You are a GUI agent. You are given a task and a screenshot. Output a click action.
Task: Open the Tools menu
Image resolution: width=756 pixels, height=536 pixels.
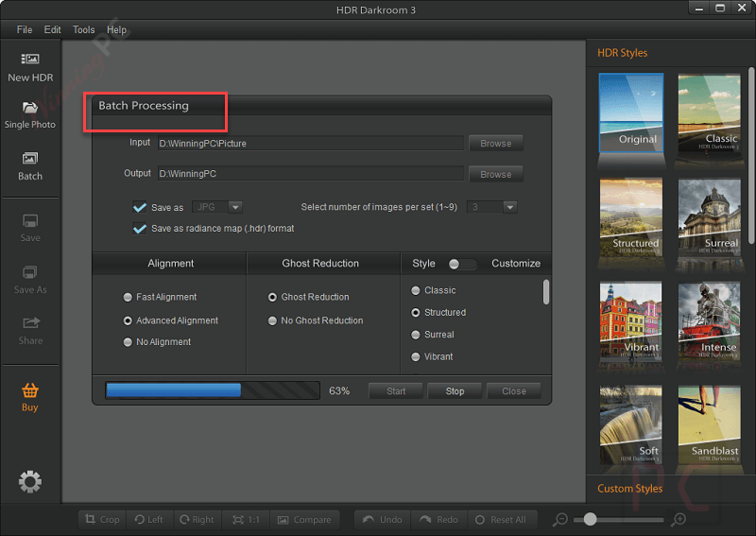83,29
